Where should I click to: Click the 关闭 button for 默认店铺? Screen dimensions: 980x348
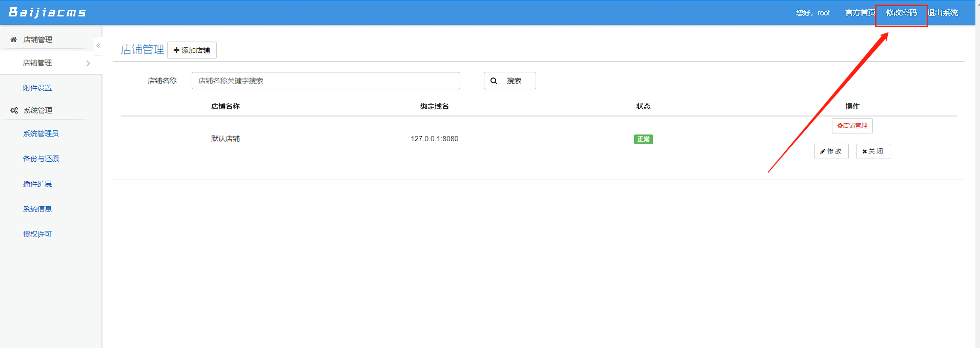point(873,151)
